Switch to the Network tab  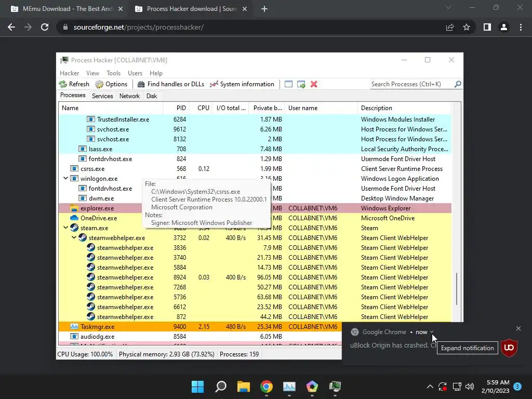click(x=129, y=96)
